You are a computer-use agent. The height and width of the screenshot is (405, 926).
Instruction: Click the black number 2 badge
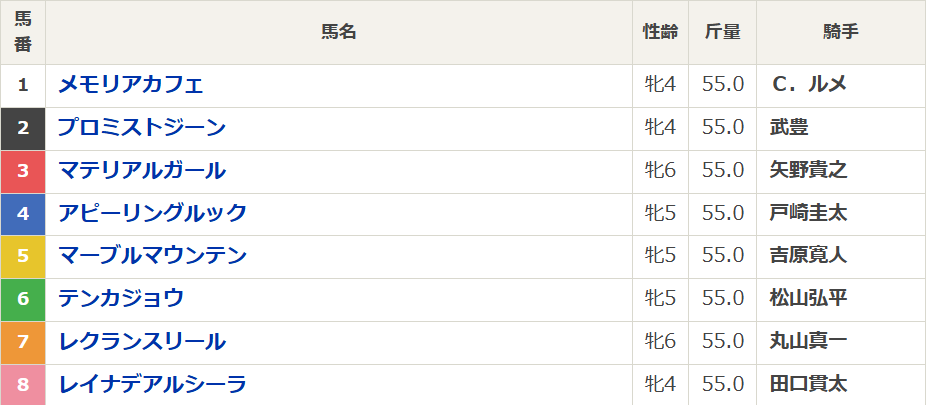[23, 129]
